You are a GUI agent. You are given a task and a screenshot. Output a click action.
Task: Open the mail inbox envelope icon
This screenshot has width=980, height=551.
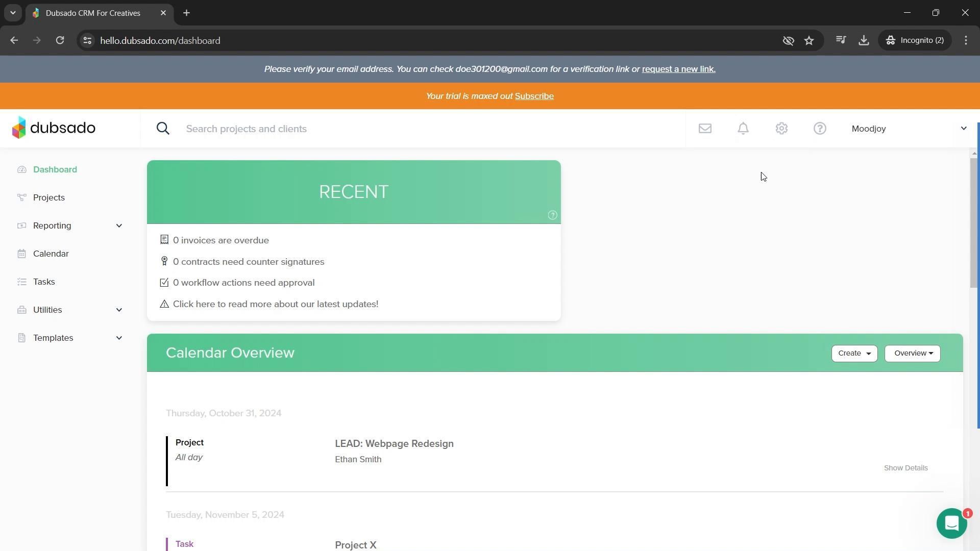pyautogui.click(x=705, y=129)
